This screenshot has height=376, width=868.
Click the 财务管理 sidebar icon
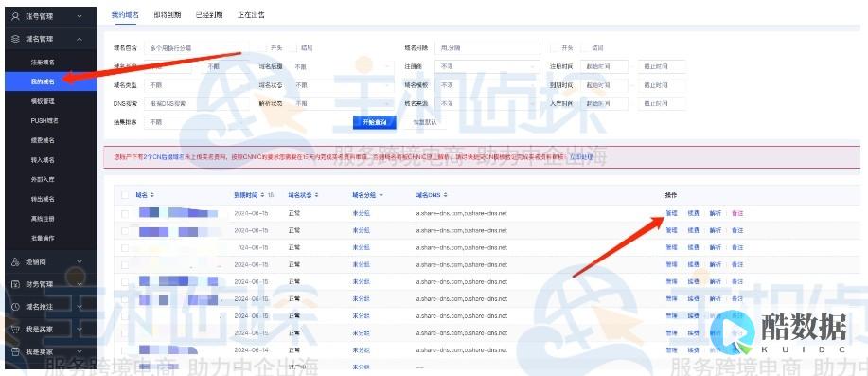(x=15, y=284)
